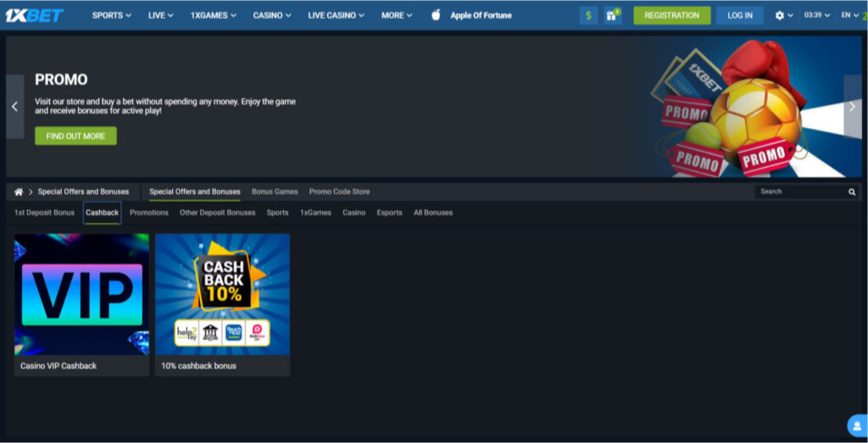Expand the LIVE menu

coord(160,15)
